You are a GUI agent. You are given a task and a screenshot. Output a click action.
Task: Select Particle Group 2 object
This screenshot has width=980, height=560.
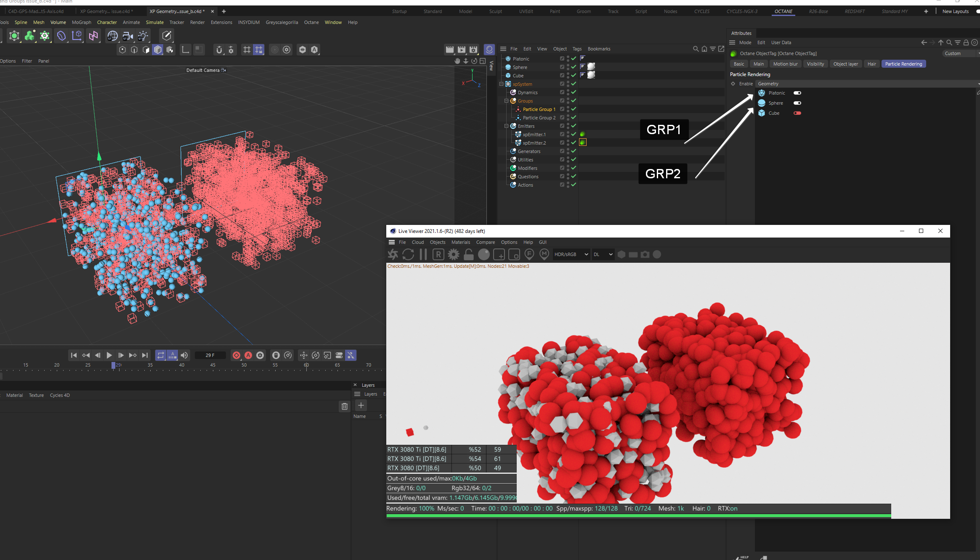(x=539, y=118)
